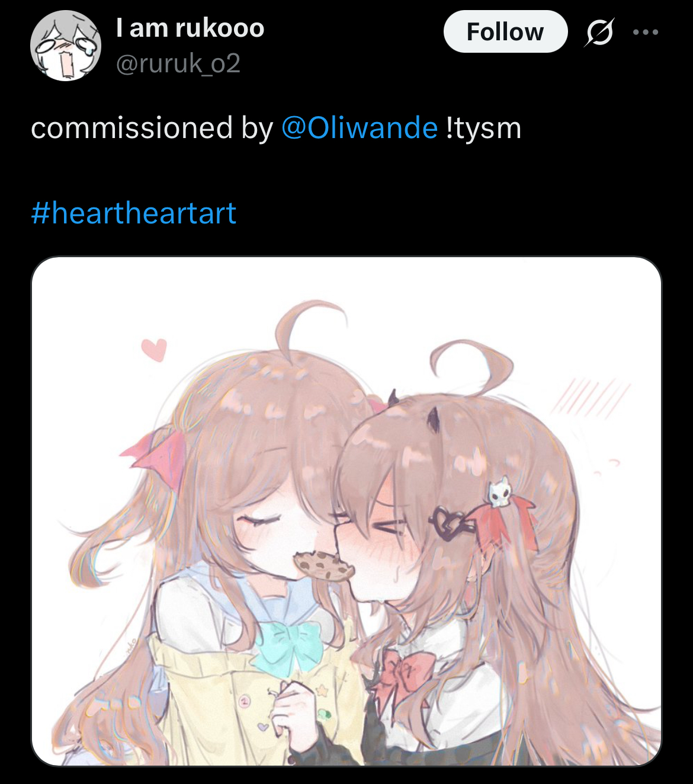Tap the small black horns in the artwork
Image resolution: width=693 pixels, height=784 pixels.
(x=413, y=411)
